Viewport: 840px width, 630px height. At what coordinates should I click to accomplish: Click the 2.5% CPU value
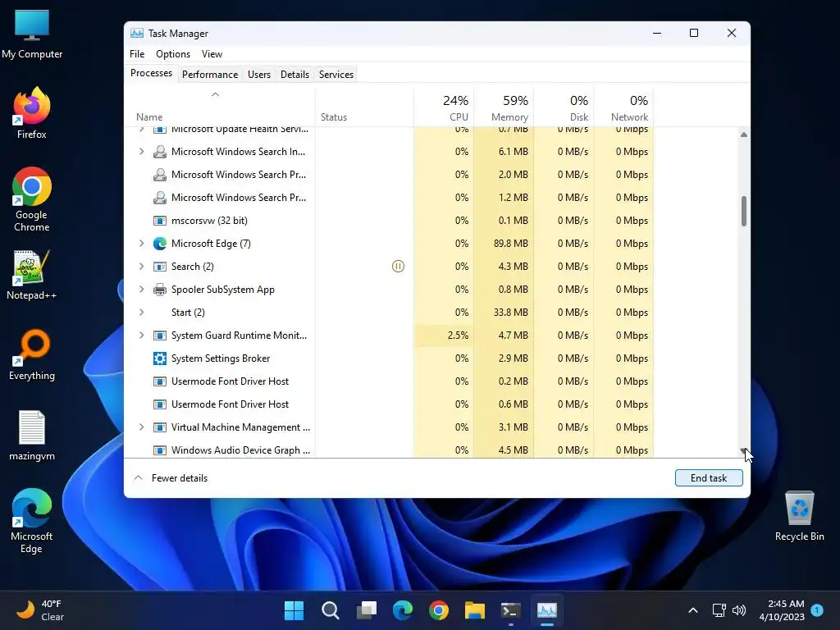[x=458, y=336]
